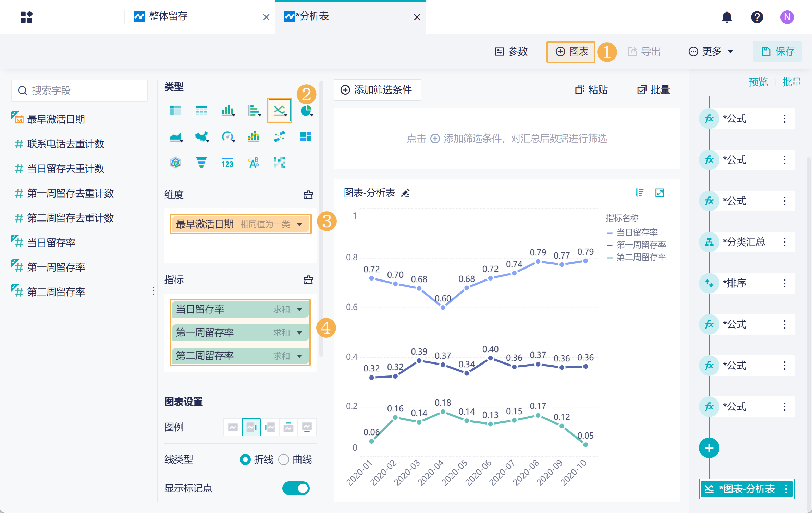
Task: Click the chart sort icon
Action: [639, 193]
